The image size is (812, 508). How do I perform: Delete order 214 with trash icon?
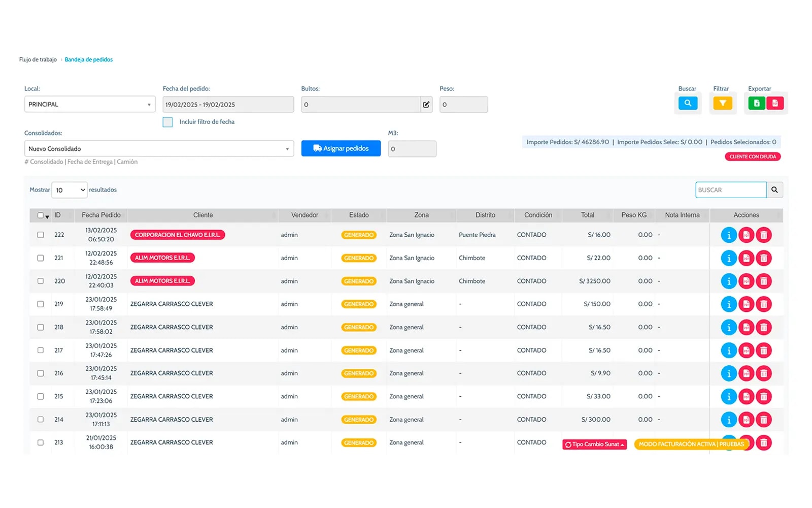point(764,420)
